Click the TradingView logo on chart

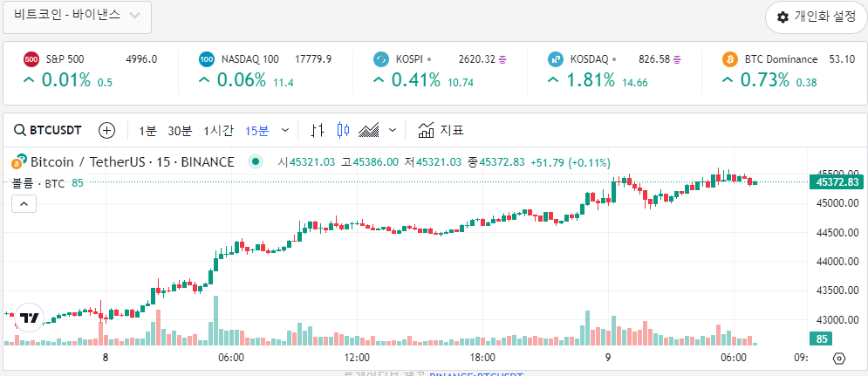click(x=29, y=318)
